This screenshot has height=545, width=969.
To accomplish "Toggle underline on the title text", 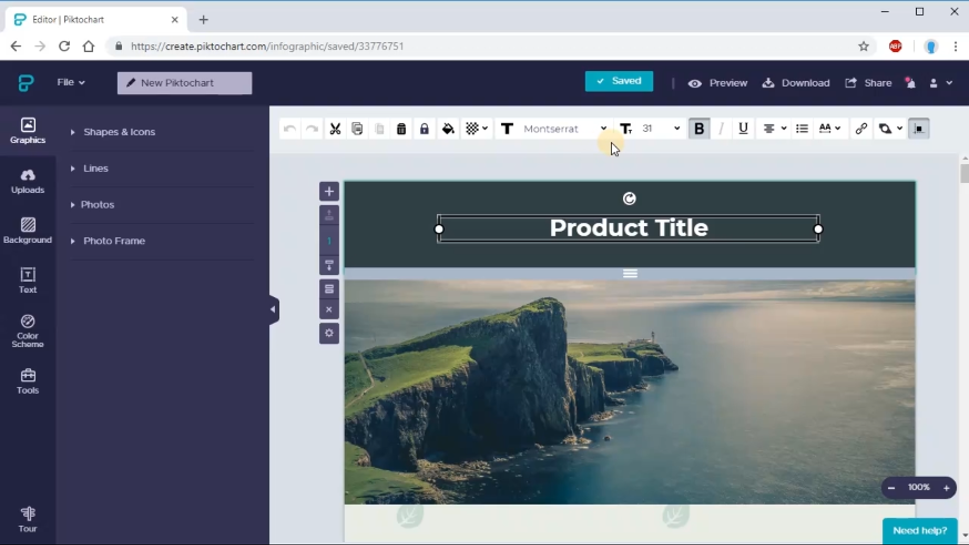I will (743, 129).
